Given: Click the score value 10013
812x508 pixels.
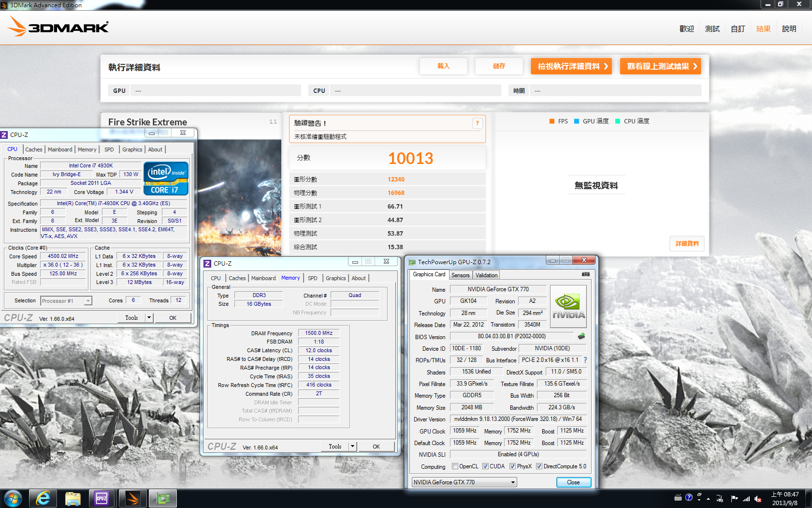Looking at the screenshot, I should coord(411,158).
